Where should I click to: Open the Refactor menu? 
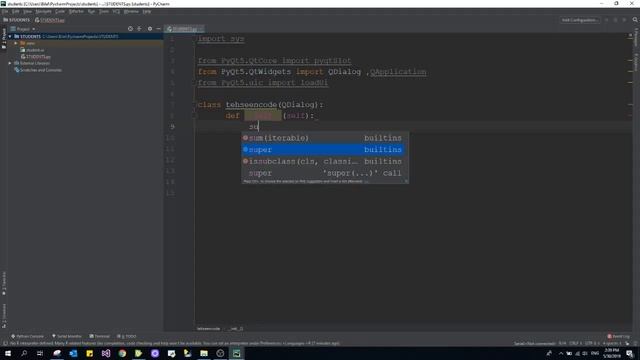coord(76,11)
